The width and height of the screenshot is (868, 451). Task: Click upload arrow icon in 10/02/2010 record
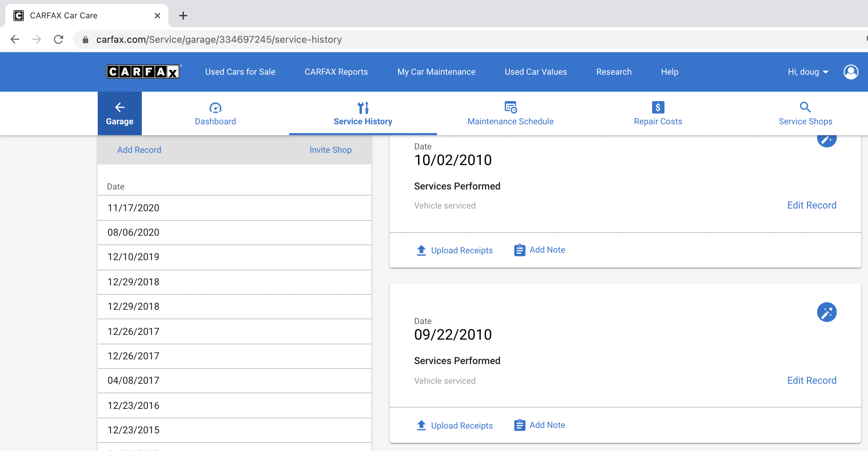[x=421, y=250]
